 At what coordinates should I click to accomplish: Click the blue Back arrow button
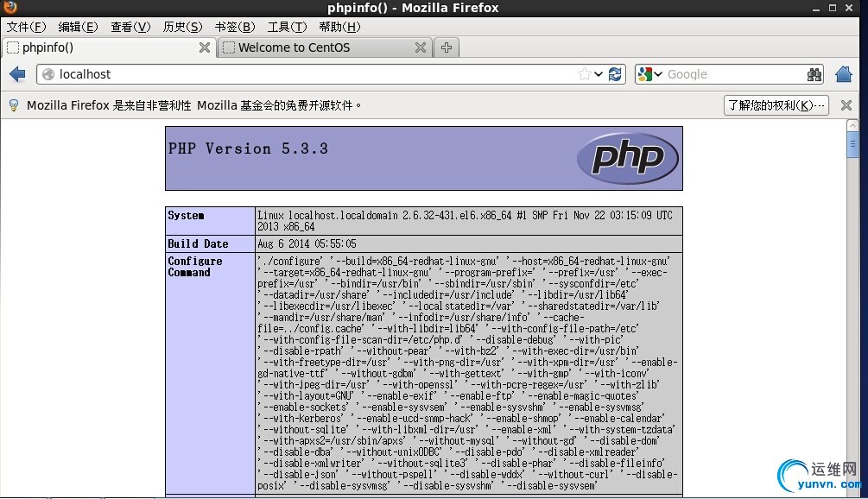18,74
